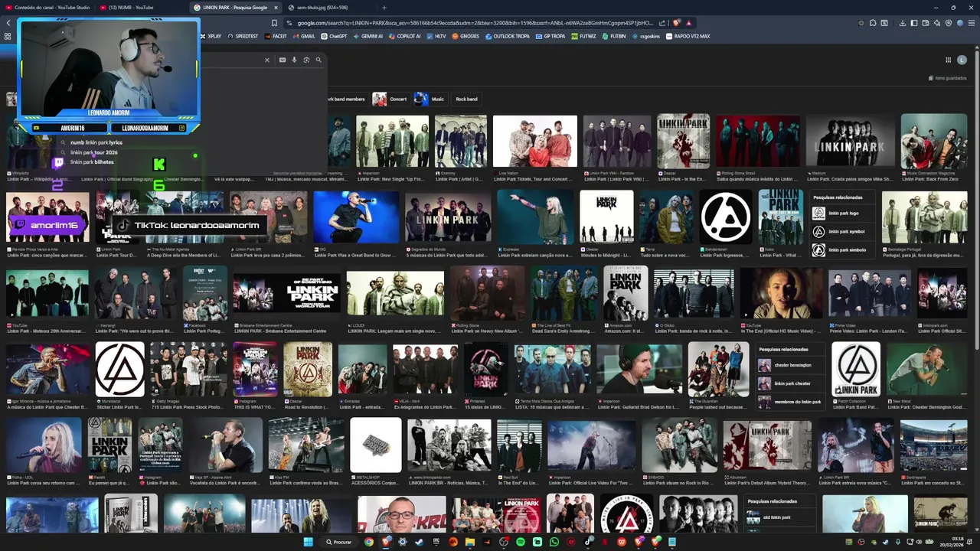Screen dimensions: 980x551
Task: Open Steam from the taskbar
Action: click(x=419, y=542)
